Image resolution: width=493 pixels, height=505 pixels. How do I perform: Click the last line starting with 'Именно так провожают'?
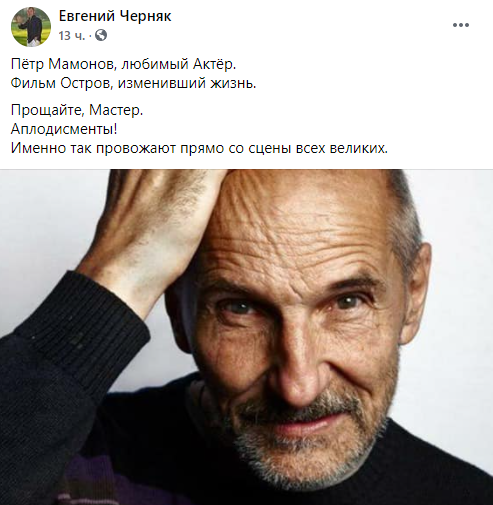pos(199,148)
